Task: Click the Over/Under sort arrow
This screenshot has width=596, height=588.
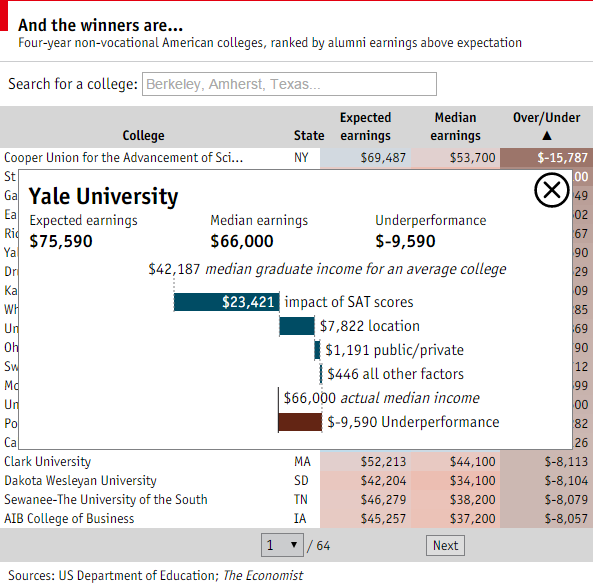Action: (547, 135)
